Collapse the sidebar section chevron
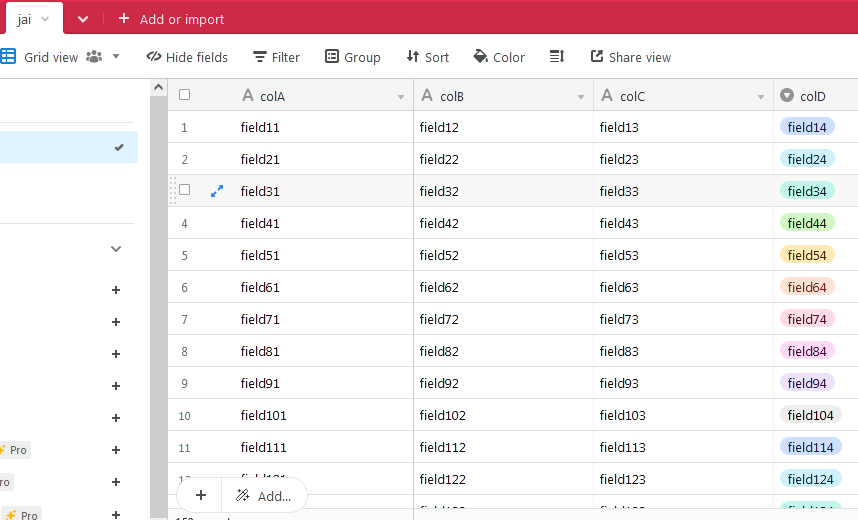The width and height of the screenshot is (858, 520). point(115,249)
